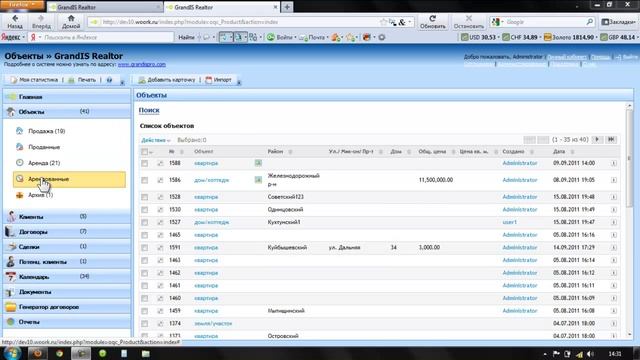Click the photo icon in row 1588

[x=258, y=163]
